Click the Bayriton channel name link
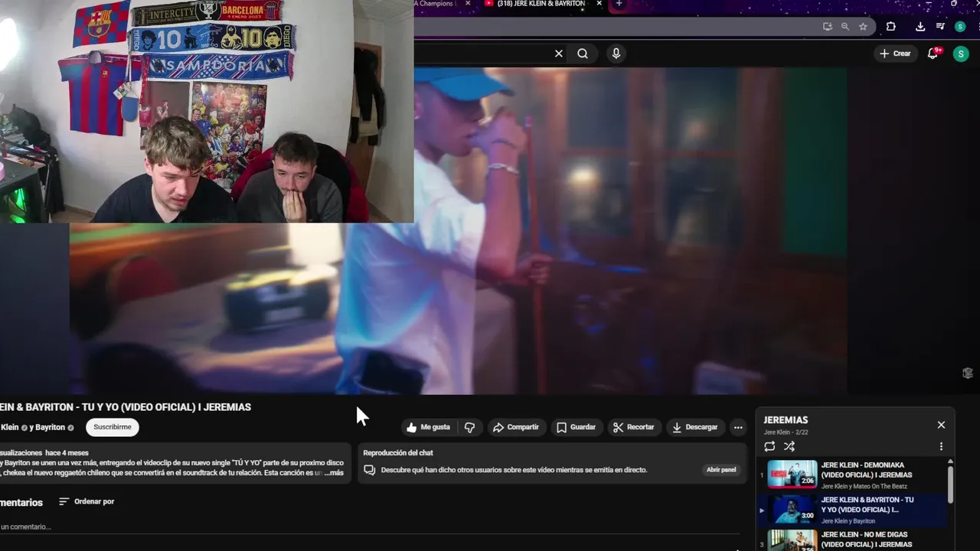Screen dimensions: 980x551 [x=50, y=427]
